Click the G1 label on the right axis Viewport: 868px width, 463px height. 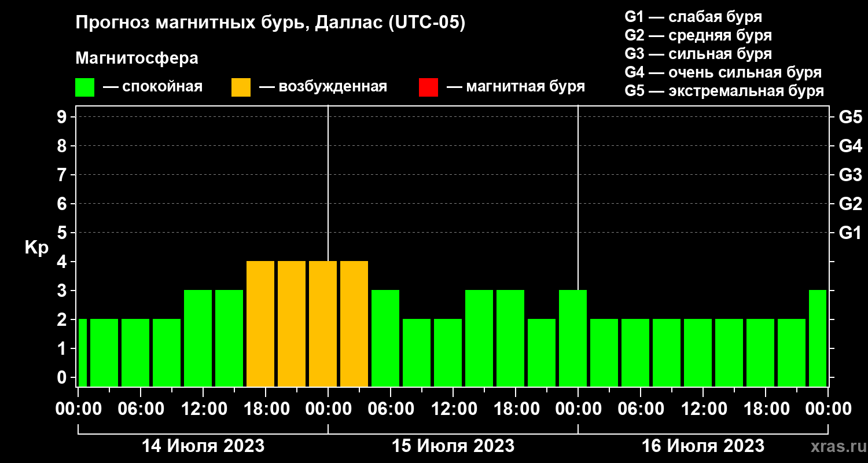tap(850, 233)
